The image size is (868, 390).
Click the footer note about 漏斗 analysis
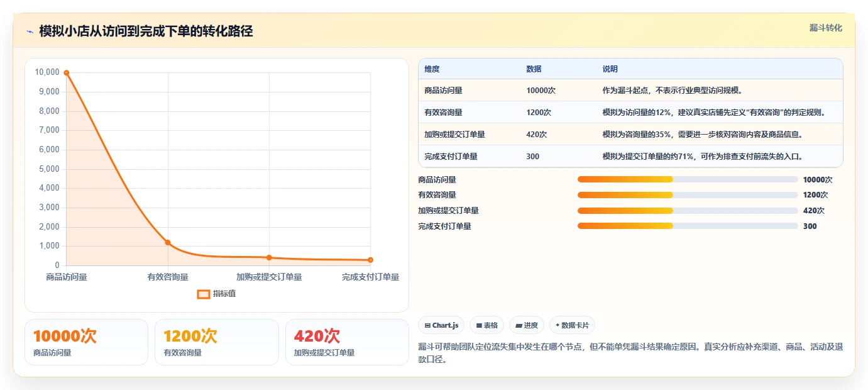(x=630, y=354)
